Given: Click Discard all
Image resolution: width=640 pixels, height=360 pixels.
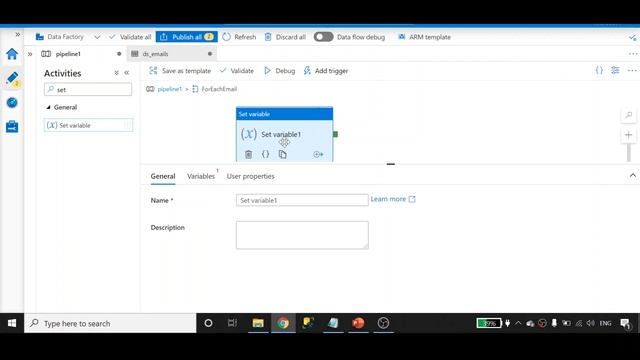Looking at the screenshot, I should pos(285,37).
